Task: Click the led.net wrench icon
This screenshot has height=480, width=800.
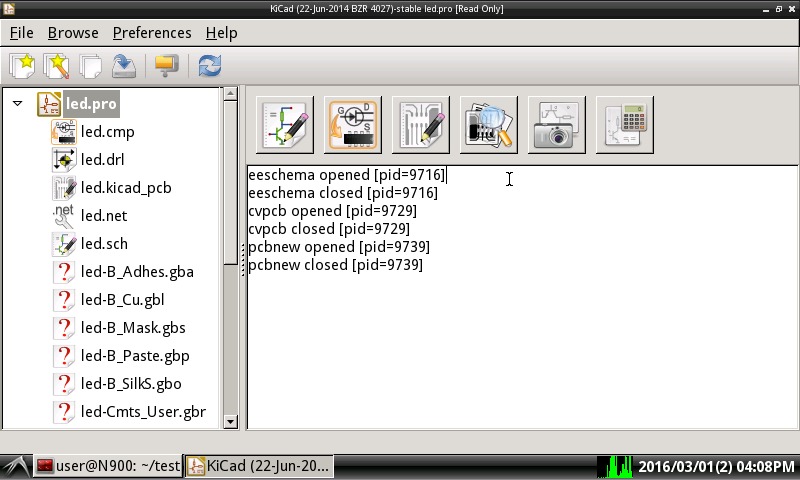Action: tap(64, 216)
